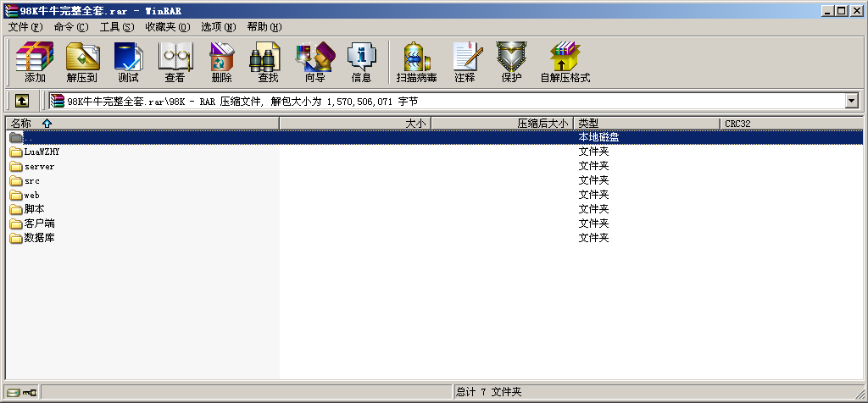Image resolution: width=868 pixels, height=403 pixels.
Task: Click the drive icon in status bar
Action: [x=12, y=392]
